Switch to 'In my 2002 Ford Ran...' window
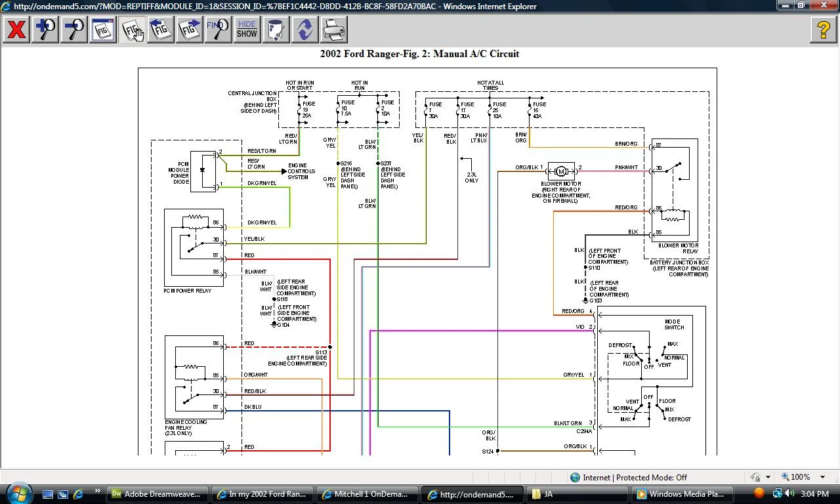Viewport: 840px width, 504px height. click(263, 494)
